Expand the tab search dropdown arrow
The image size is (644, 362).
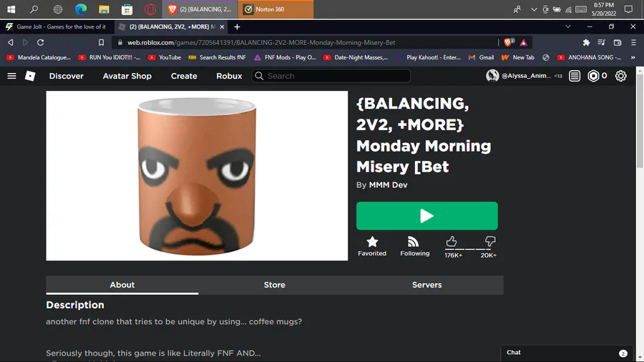pos(568,26)
